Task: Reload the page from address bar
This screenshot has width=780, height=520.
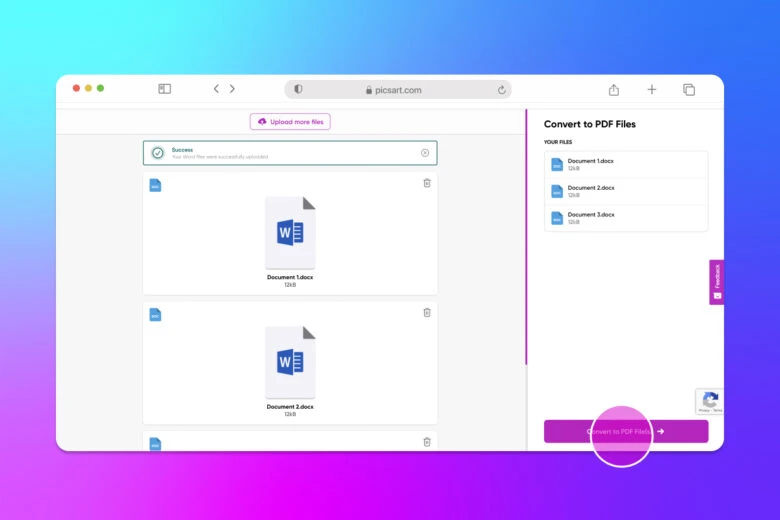Action: (x=501, y=90)
